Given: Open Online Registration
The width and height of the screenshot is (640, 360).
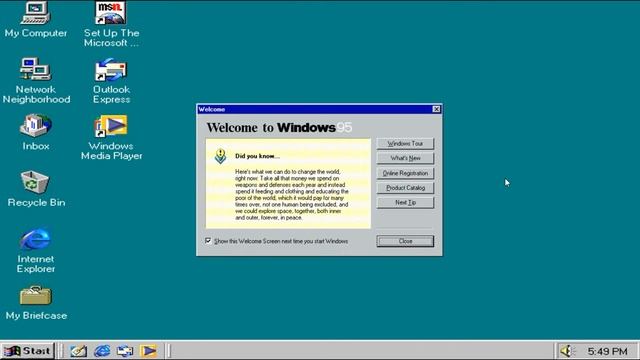Looking at the screenshot, I should 405,173.
